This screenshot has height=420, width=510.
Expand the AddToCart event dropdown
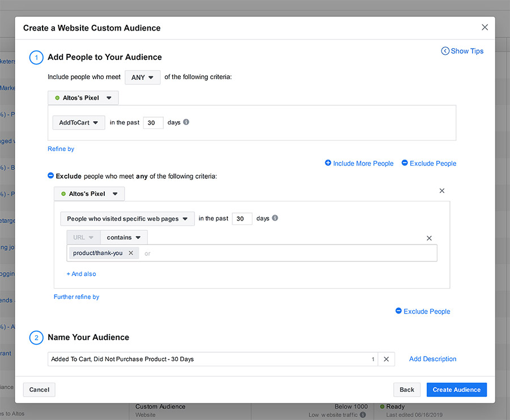point(79,123)
